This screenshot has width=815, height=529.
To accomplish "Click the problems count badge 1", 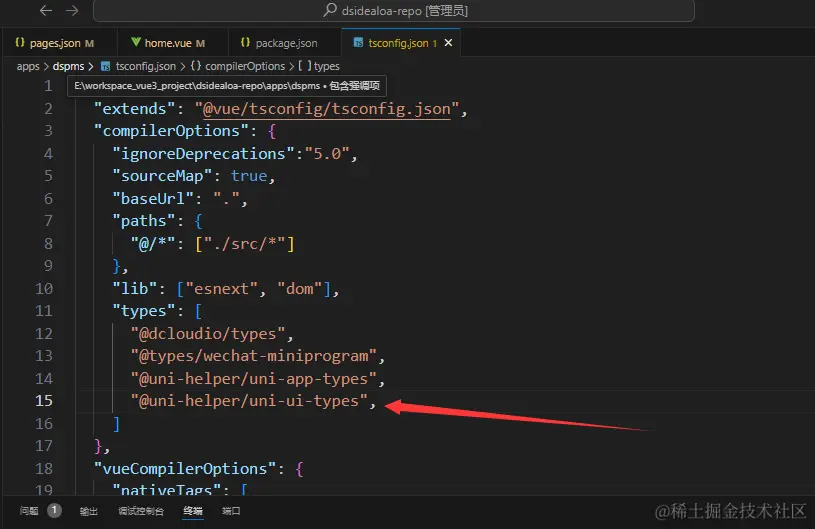I will (x=54, y=510).
